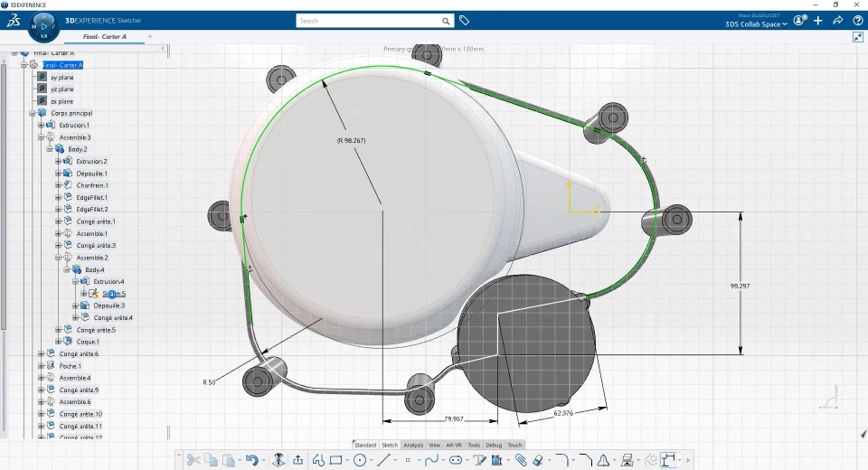Image resolution: width=868 pixels, height=470 pixels.
Task: Click the Add plus icon in top bar
Action: pos(818,21)
